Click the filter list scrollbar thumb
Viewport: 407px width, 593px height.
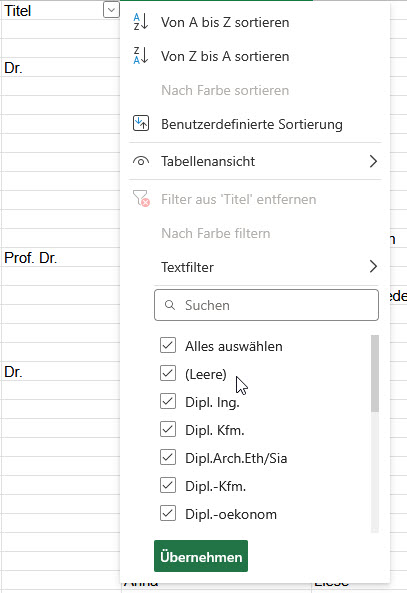coord(375,373)
